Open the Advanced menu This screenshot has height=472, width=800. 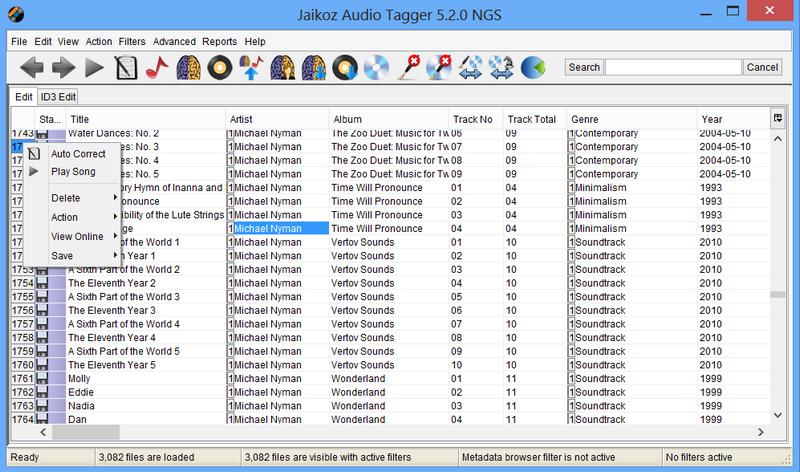[x=174, y=41]
